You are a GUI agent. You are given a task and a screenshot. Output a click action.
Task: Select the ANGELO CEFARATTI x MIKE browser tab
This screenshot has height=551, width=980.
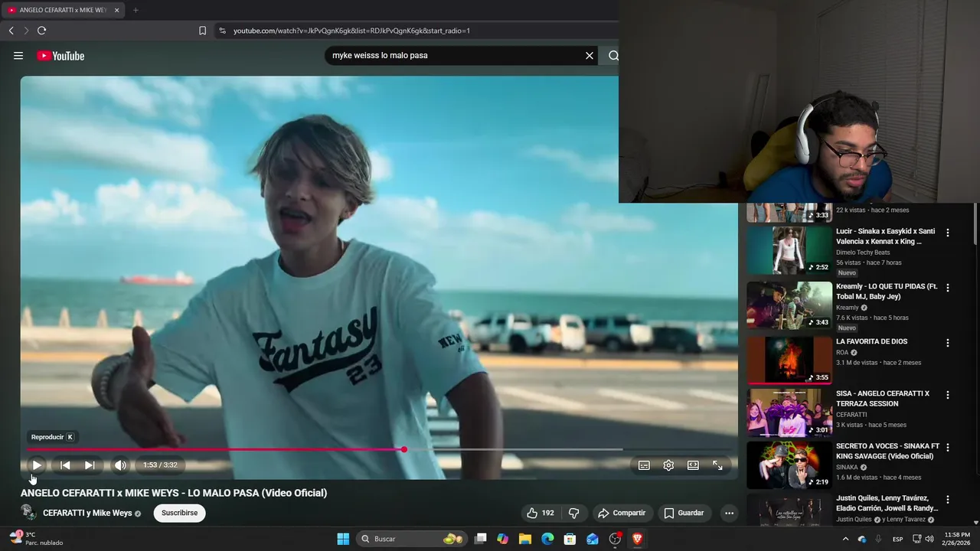point(61,10)
